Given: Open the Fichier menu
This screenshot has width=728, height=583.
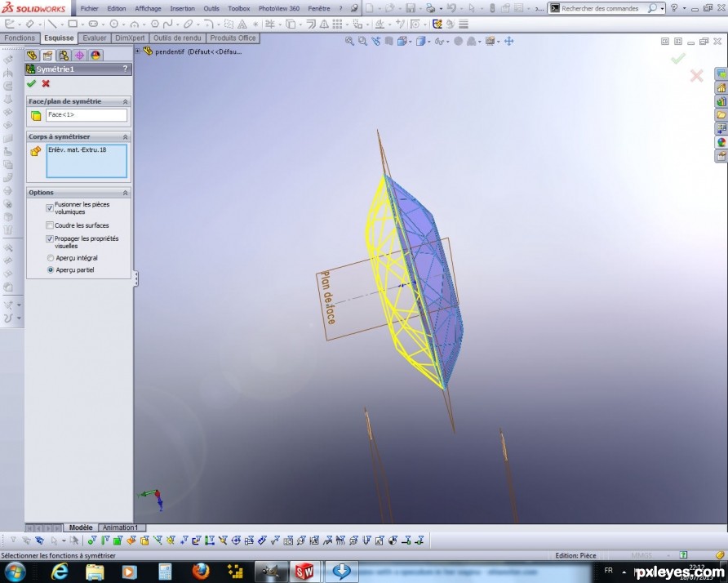Looking at the screenshot, I should tap(90, 8).
